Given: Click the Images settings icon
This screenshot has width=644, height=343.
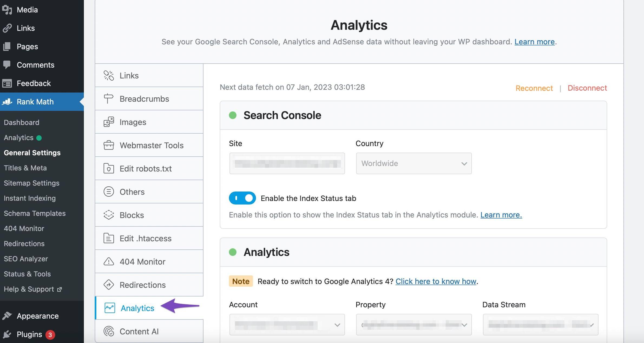Looking at the screenshot, I should (109, 122).
